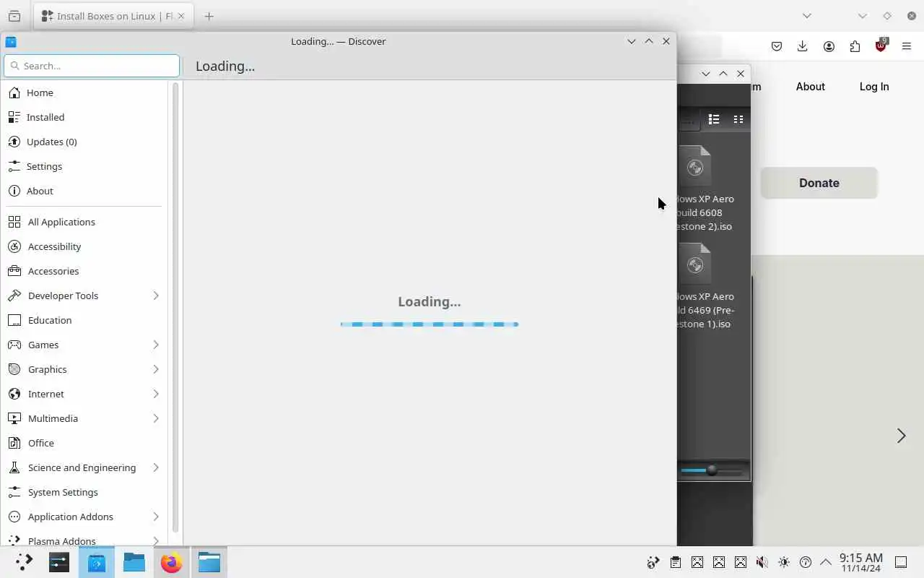This screenshot has width=924, height=578.
Task: Open the clipboard tray icon
Action: (x=675, y=562)
